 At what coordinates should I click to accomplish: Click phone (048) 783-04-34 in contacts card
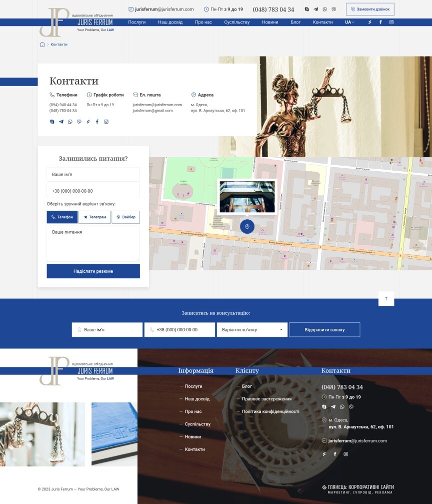[63, 111]
